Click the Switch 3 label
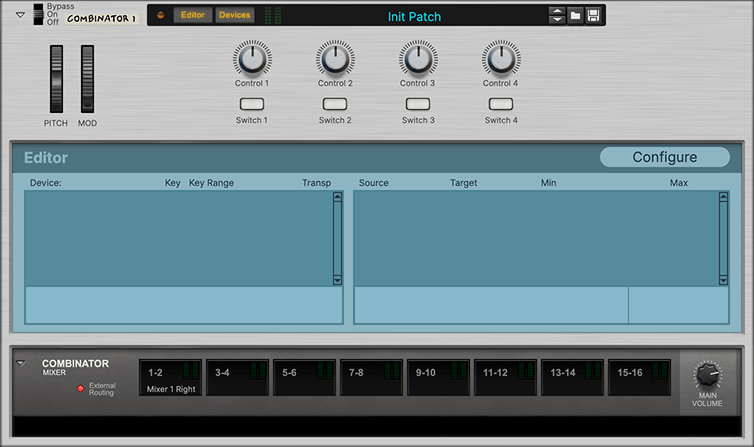The image size is (754, 447). click(x=418, y=120)
